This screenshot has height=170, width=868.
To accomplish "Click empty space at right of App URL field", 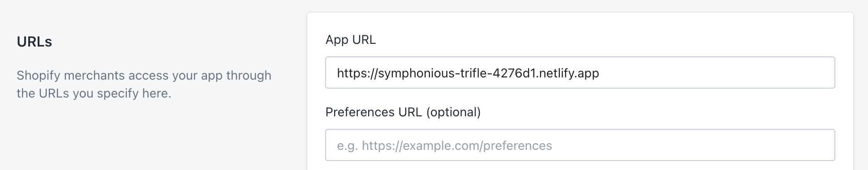I will (717, 72).
